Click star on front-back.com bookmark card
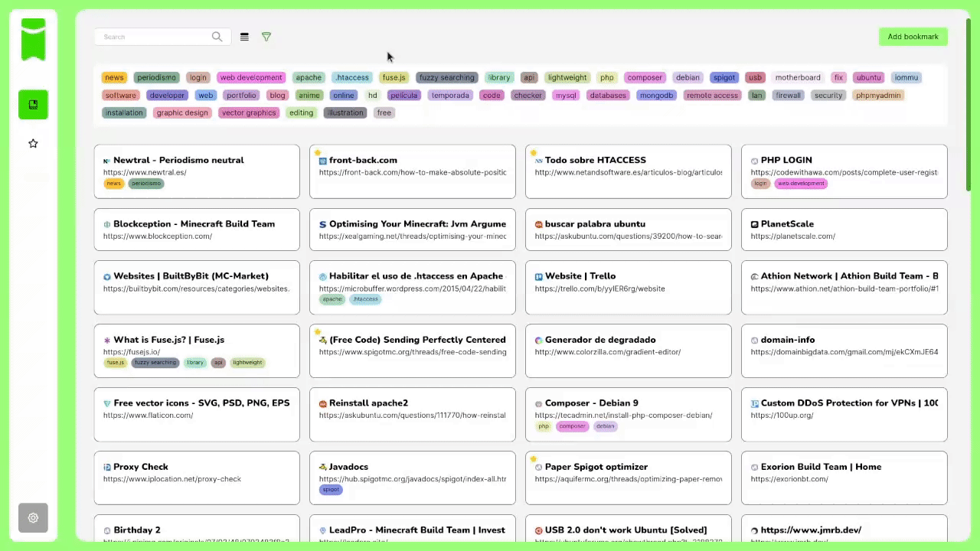Viewport: 980px width, 551px height. click(x=318, y=153)
